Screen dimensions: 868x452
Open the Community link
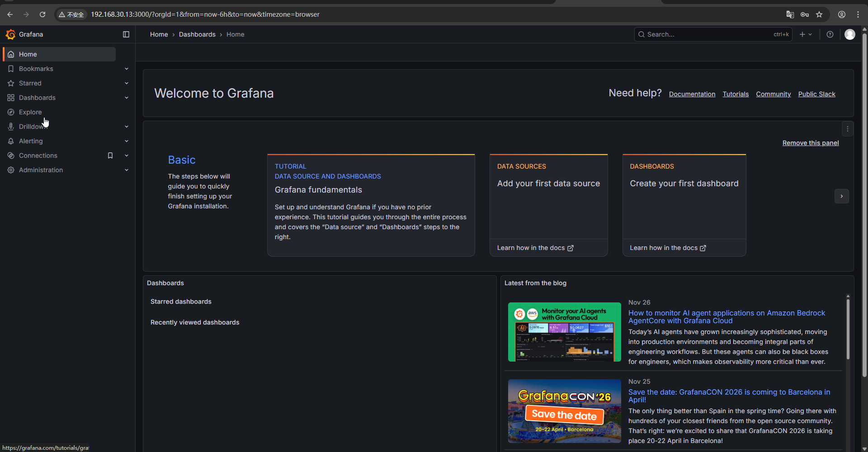pyautogui.click(x=774, y=94)
